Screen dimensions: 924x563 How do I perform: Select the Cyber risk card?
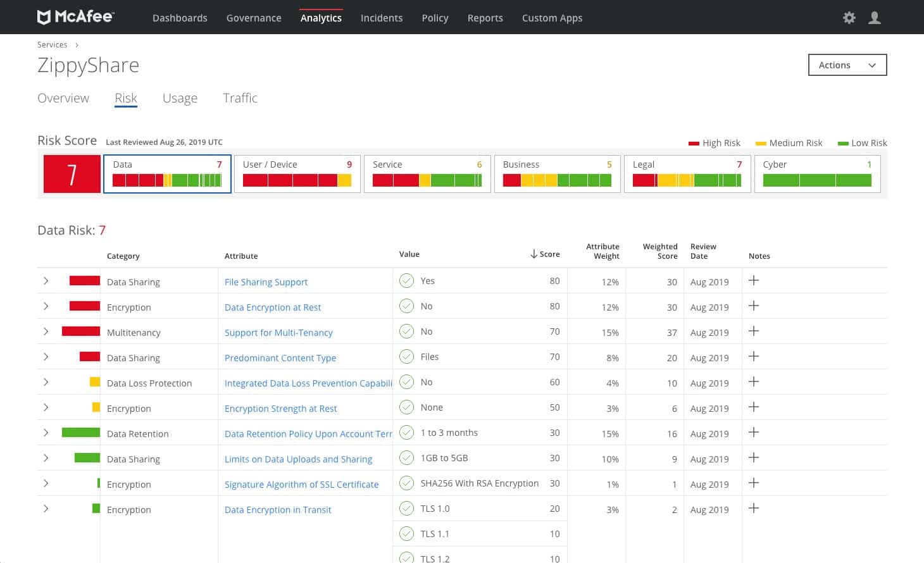pos(818,174)
